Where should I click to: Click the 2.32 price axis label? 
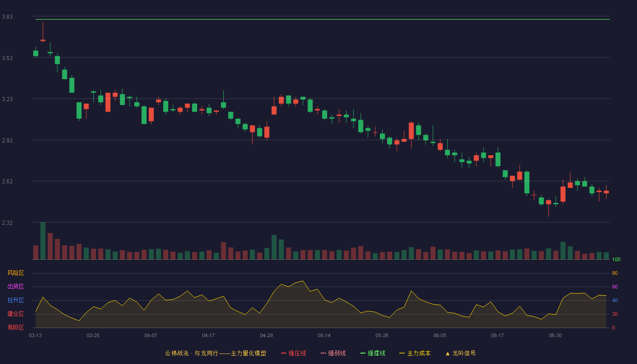(7, 223)
